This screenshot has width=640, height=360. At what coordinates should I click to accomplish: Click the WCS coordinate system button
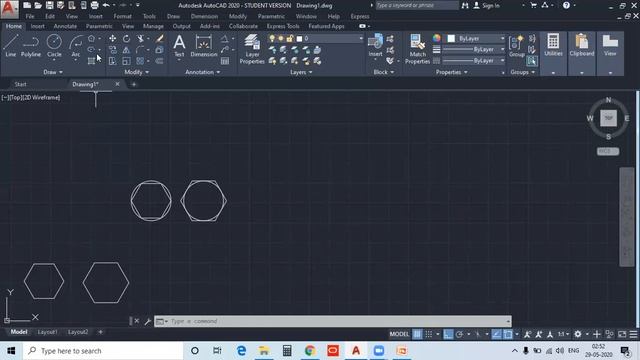click(608, 151)
